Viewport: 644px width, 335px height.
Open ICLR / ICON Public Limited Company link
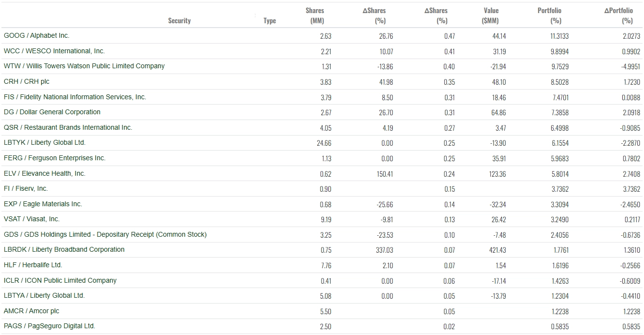click(x=60, y=281)
